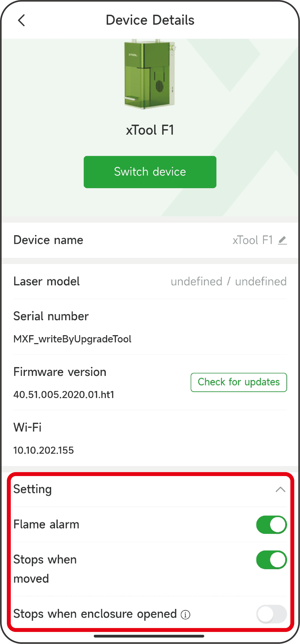Collapse the Setting section
Viewport: 300px width, 644px height.
click(281, 490)
